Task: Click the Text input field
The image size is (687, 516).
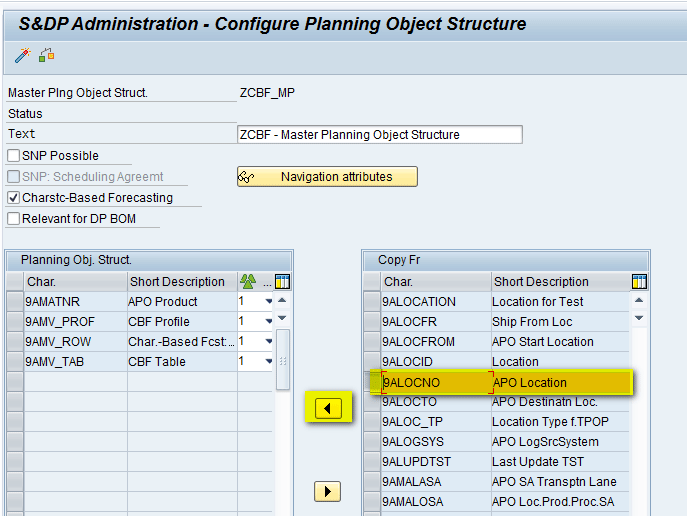Action: click(x=380, y=134)
